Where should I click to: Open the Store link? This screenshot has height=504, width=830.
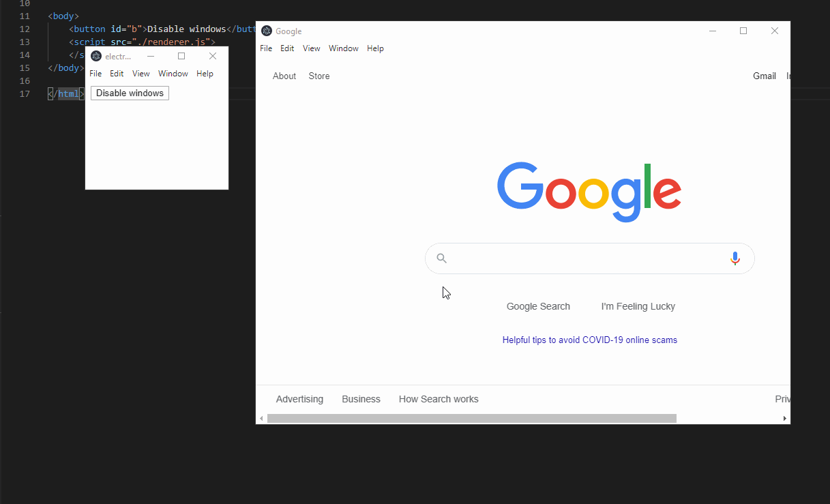tap(319, 76)
